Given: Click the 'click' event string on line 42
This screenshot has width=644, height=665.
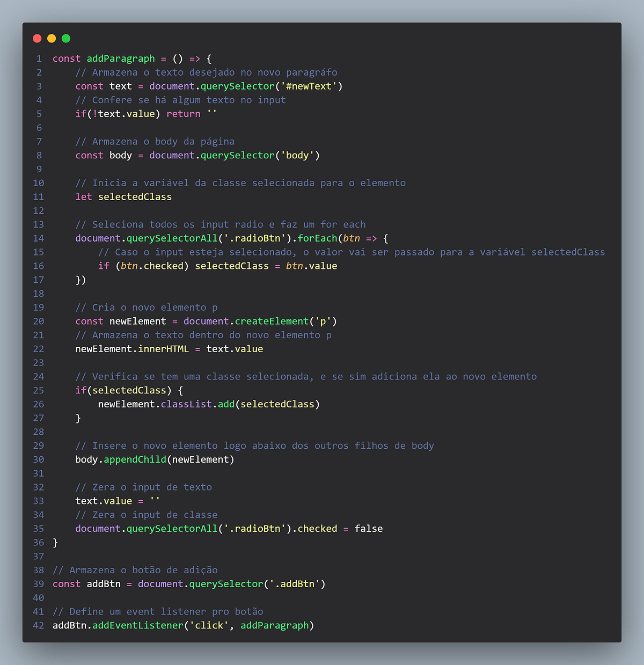Looking at the screenshot, I should (209, 625).
